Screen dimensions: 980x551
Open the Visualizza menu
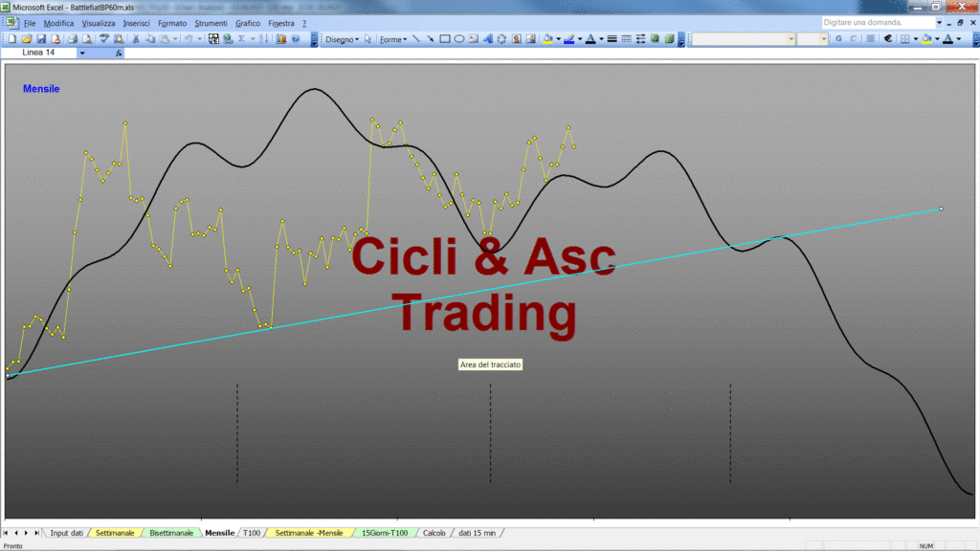99,23
